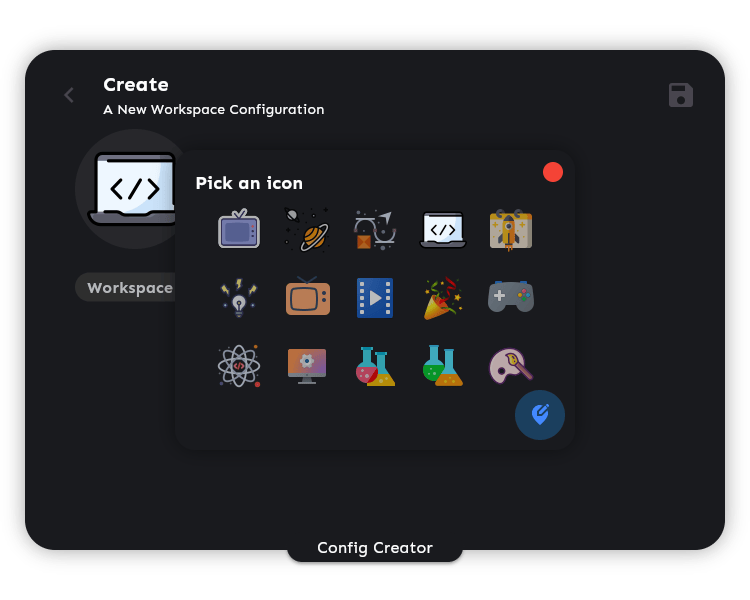Image resolution: width=750 pixels, height=600 pixels.
Task: Pick the red and yellow flasks icon
Action: (x=375, y=365)
